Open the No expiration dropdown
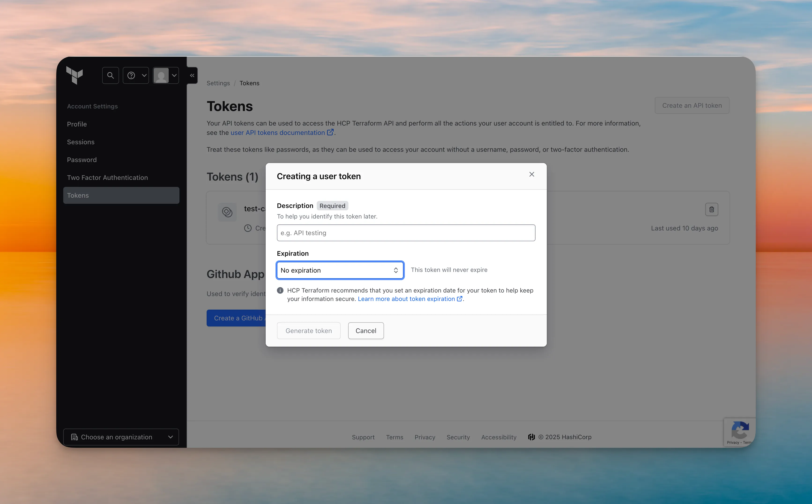The height and width of the screenshot is (504, 812). click(x=340, y=270)
